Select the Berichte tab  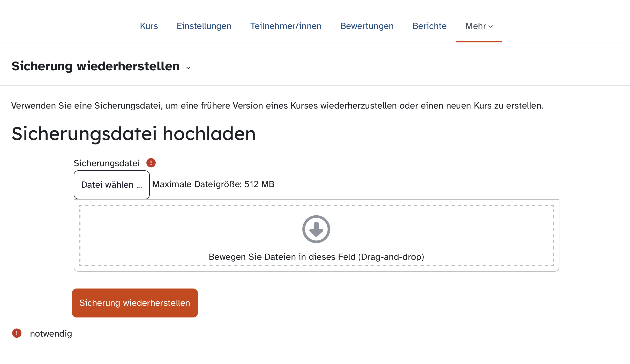pos(429,26)
